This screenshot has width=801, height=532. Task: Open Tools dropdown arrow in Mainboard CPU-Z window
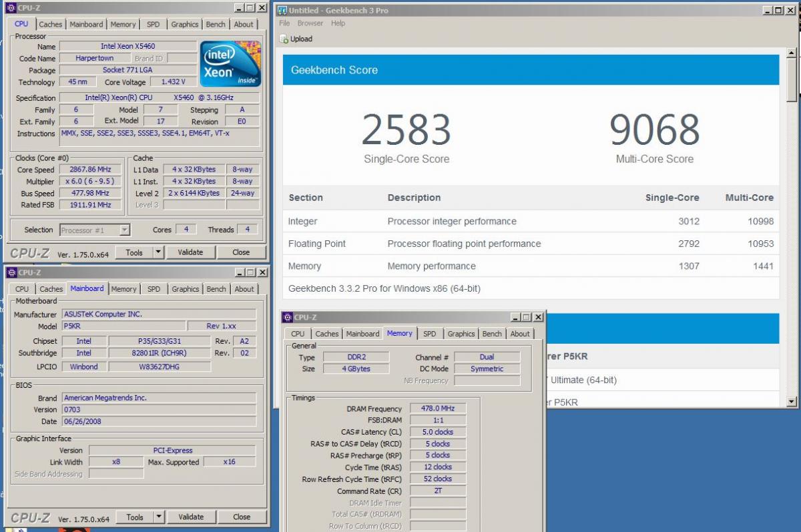click(x=158, y=517)
